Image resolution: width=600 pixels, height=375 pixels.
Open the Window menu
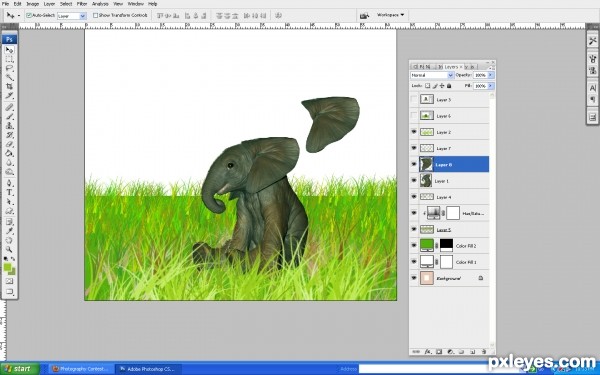pos(135,4)
